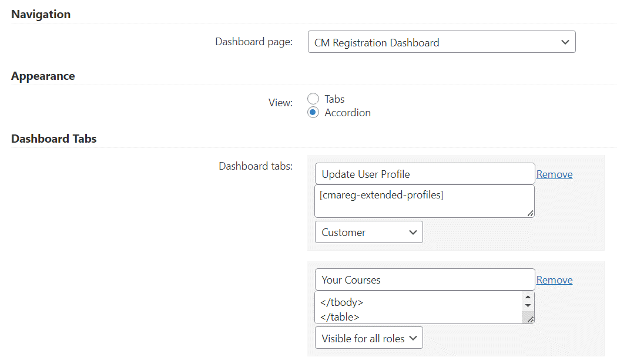Click the Navigation section heading
Screen dimensions: 617x364
point(41,14)
